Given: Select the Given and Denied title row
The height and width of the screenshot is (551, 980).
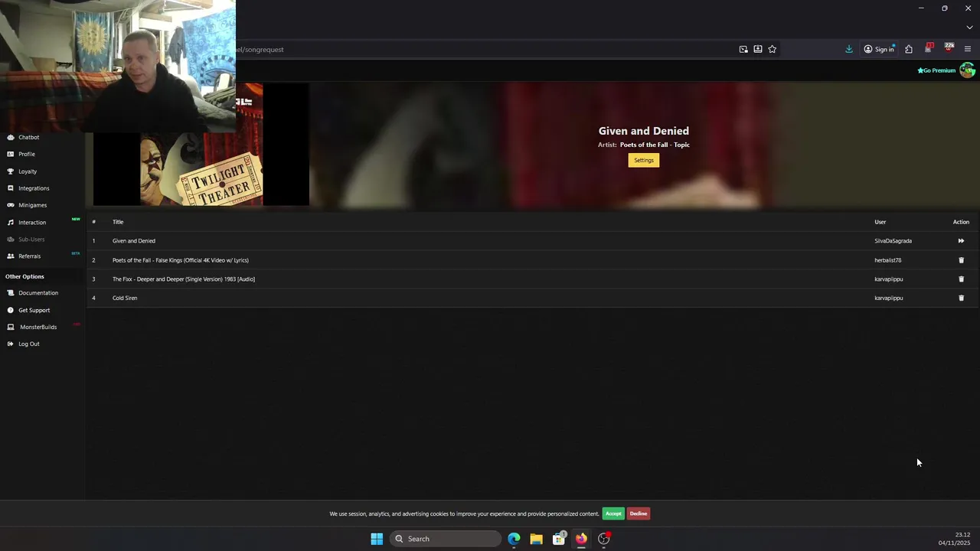Looking at the screenshot, I should click(x=134, y=241).
